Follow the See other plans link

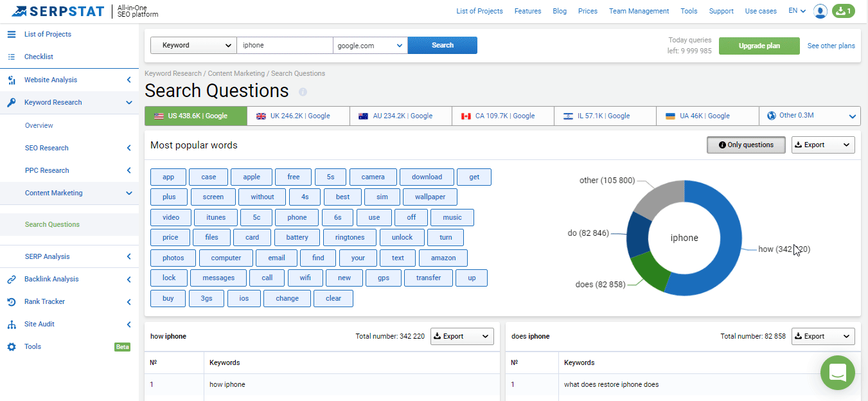click(x=831, y=46)
